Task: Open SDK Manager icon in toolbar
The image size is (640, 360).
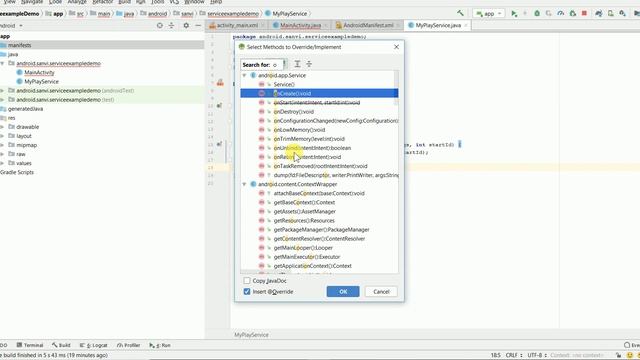Action: click(x=622, y=13)
